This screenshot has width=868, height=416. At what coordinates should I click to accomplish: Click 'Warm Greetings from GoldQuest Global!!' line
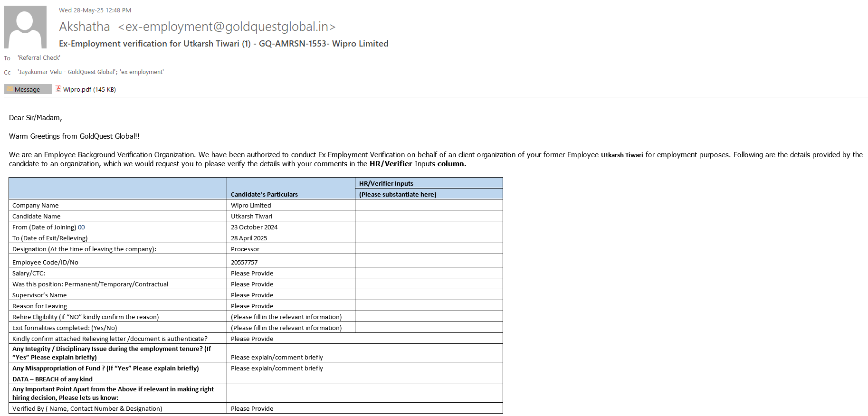coord(74,136)
